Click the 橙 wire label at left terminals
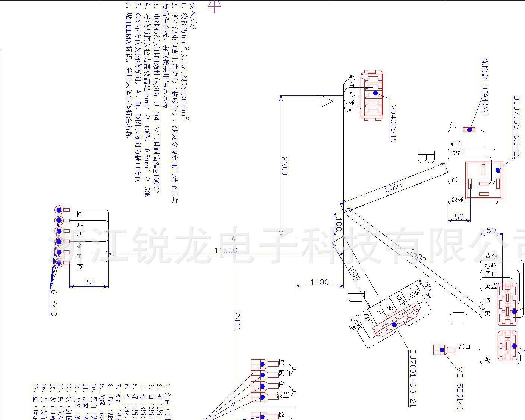 [79, 266]
